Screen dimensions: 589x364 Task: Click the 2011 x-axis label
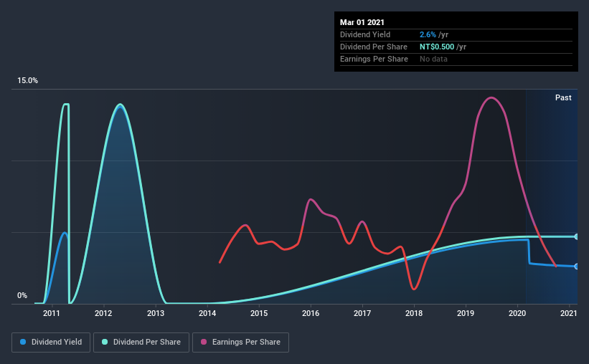pyautogui.click(x=52, y=313)
